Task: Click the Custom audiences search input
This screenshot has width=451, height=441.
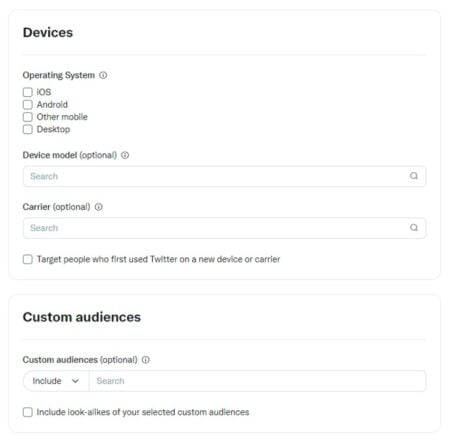Action: click(258, 381)
